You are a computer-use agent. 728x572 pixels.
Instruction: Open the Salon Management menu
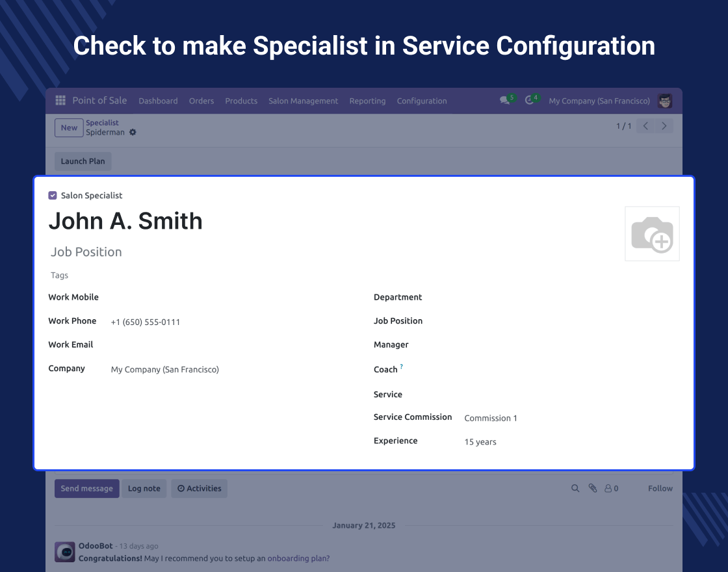click(x=303, y=101)
